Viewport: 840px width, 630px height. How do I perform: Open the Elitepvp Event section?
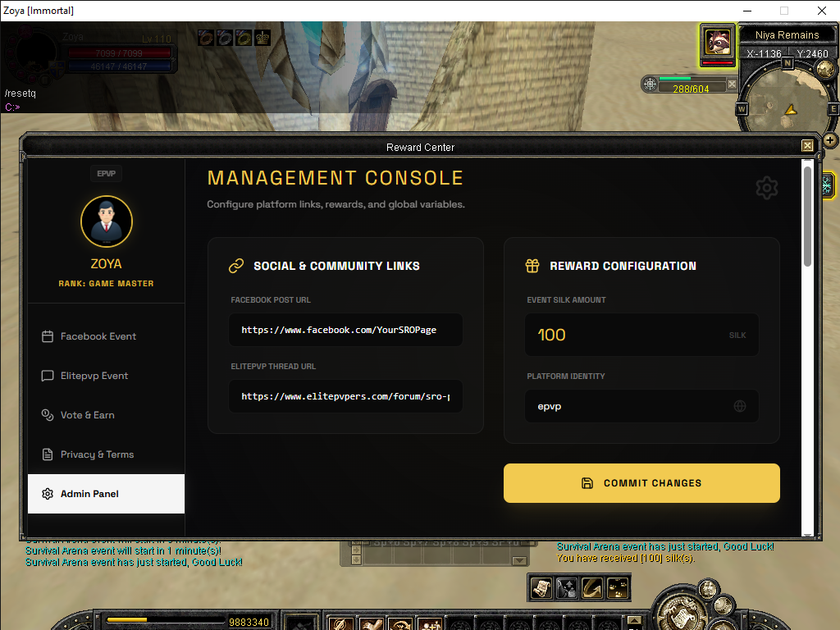(106, 376)
